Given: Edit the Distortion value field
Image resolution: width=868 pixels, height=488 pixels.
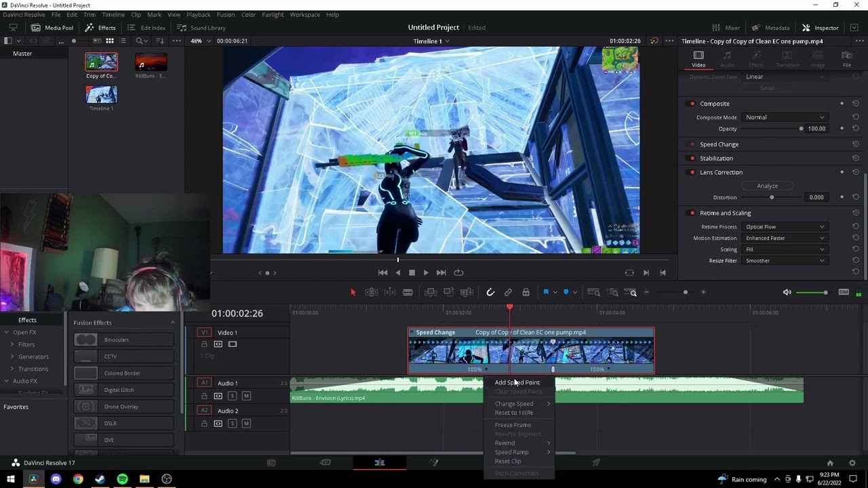Looking at the screenshot, I should pos(816,197).
